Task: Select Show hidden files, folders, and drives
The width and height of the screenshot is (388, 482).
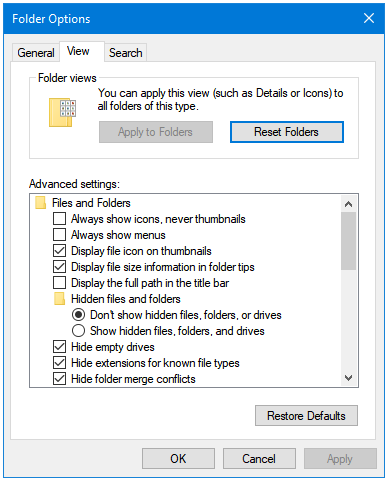Action: pos(78,331)
